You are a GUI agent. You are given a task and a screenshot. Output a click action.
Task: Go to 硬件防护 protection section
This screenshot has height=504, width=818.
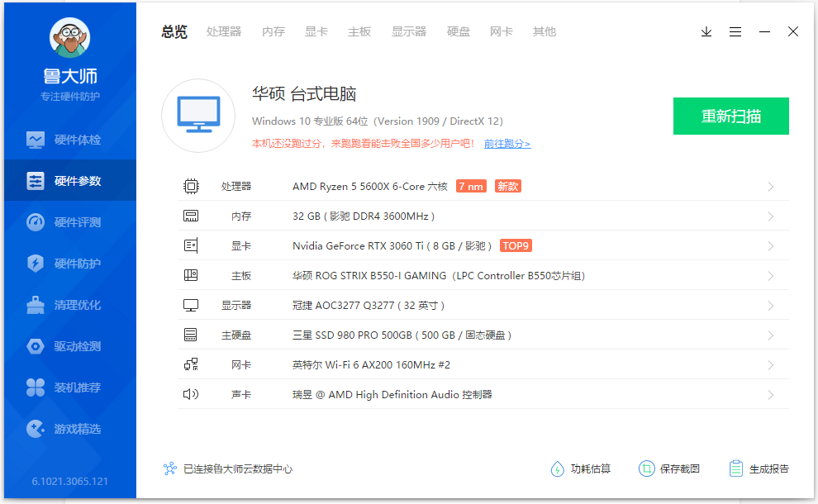pos(70,264)
